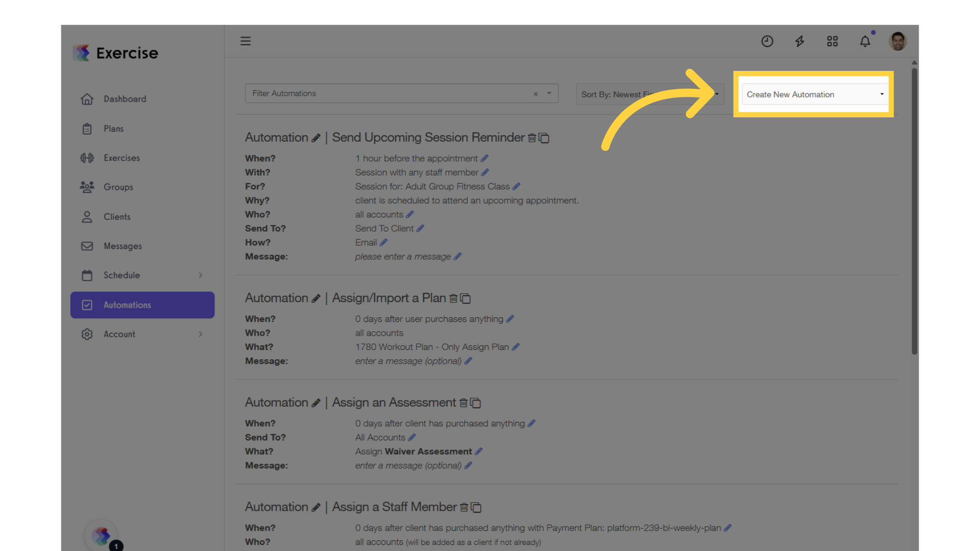The image size is (980, 551).
Task: Click 'Session for: Adult Group Fitness Class' text
Action: [432, 187]
